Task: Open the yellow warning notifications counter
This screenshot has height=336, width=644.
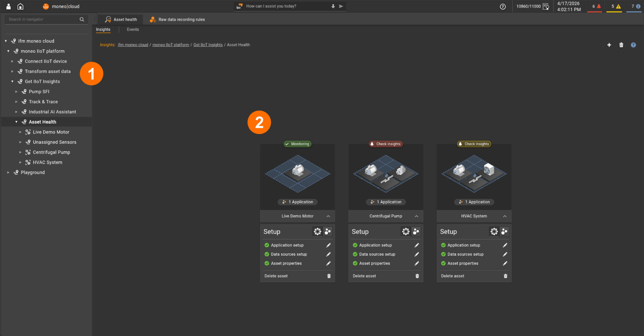Action: tap(616, 6)
